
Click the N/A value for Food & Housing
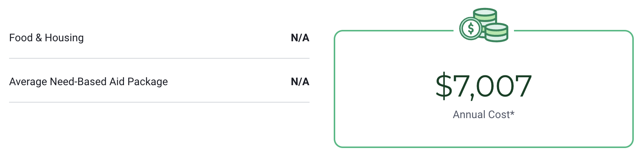[x=300, y=38]
